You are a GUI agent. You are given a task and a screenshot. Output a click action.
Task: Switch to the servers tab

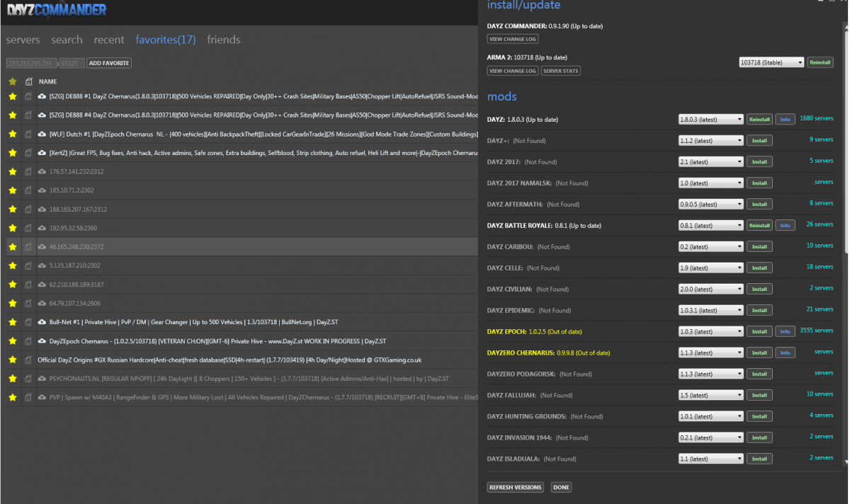[x=23, y=40]
